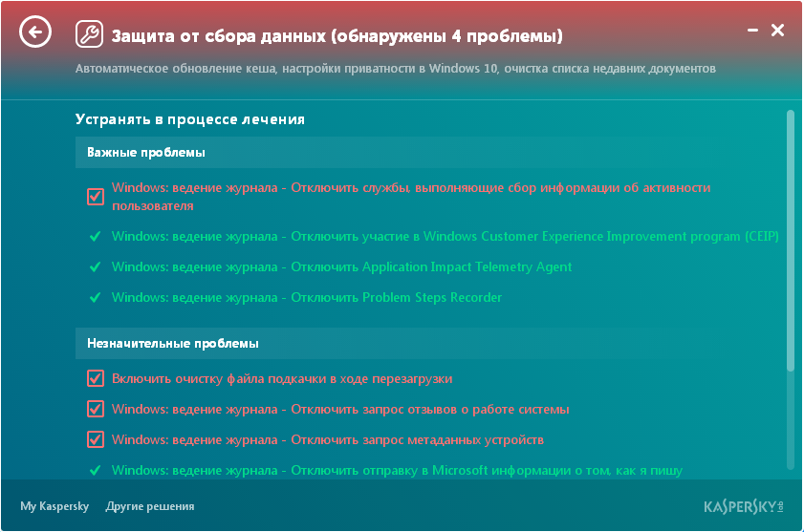
Task: Minimize the Kaspersky window
Action: 752,31
